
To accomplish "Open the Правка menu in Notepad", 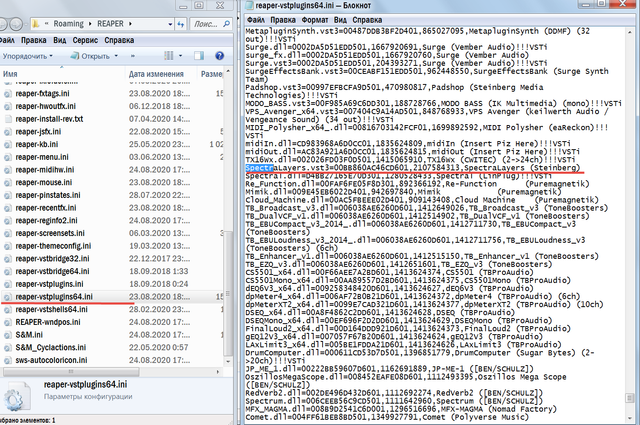I will tap(283, 20).
